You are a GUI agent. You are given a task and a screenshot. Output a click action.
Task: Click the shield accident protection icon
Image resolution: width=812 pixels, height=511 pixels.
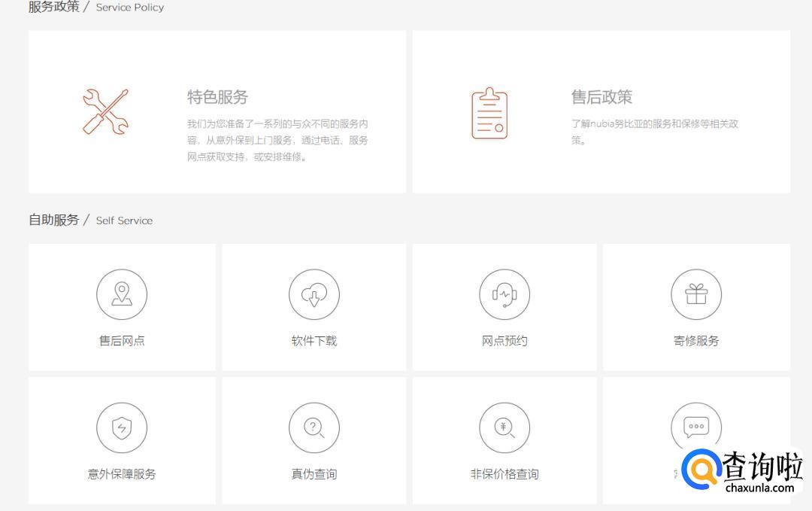pyautogui.click(x=122, y=427)
